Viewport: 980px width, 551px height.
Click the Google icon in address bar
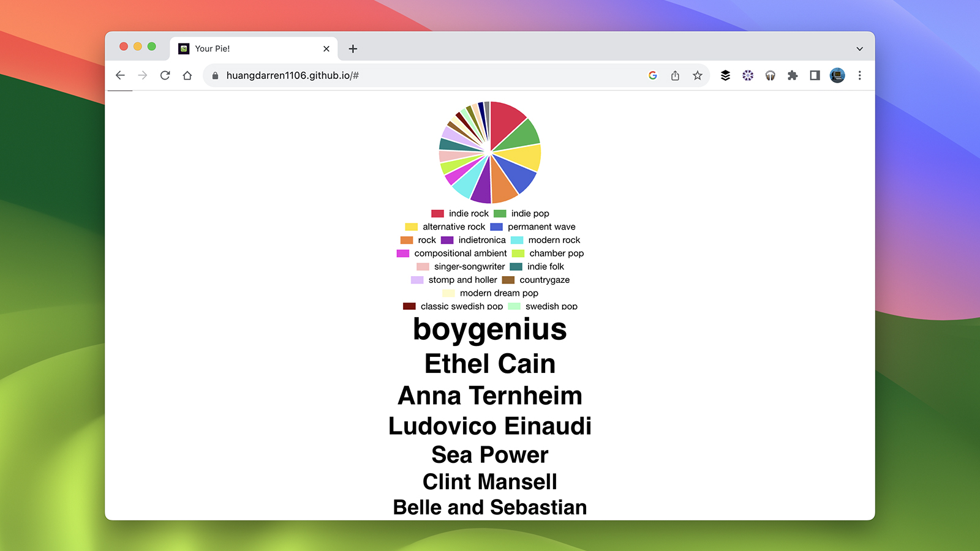653,75
